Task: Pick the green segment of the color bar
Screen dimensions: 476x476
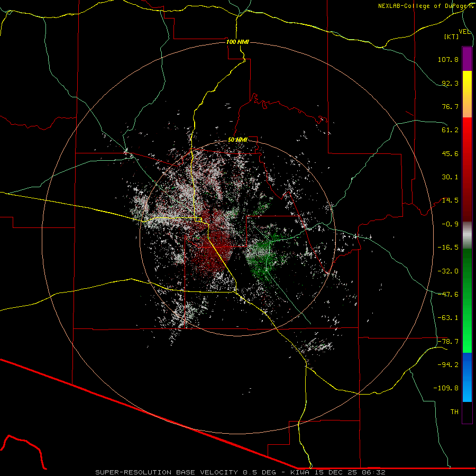Action: click(467, 301)
